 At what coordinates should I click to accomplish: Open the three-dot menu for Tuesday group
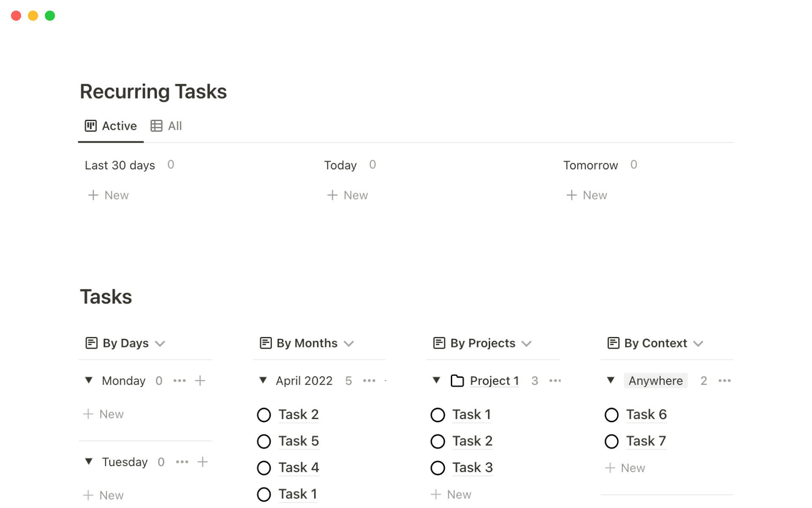tap(182, 462)
